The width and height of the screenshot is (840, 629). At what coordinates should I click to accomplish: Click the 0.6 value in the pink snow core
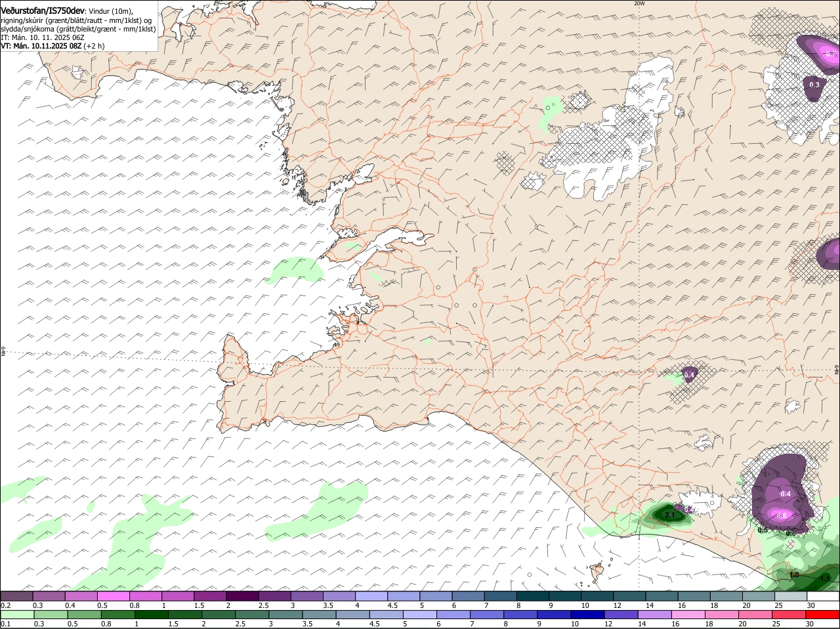coord(782,515)
